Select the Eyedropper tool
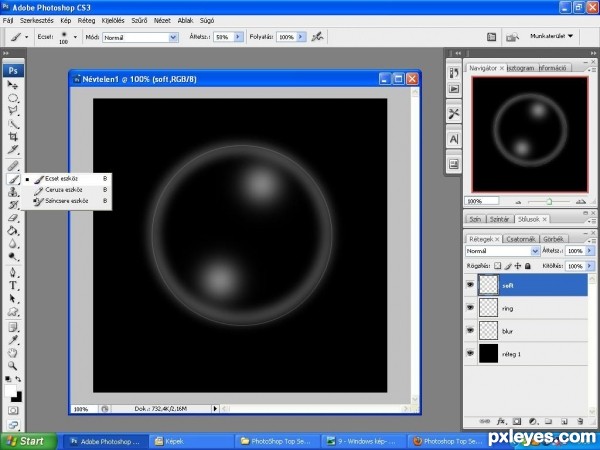 [x=13, y=340]
